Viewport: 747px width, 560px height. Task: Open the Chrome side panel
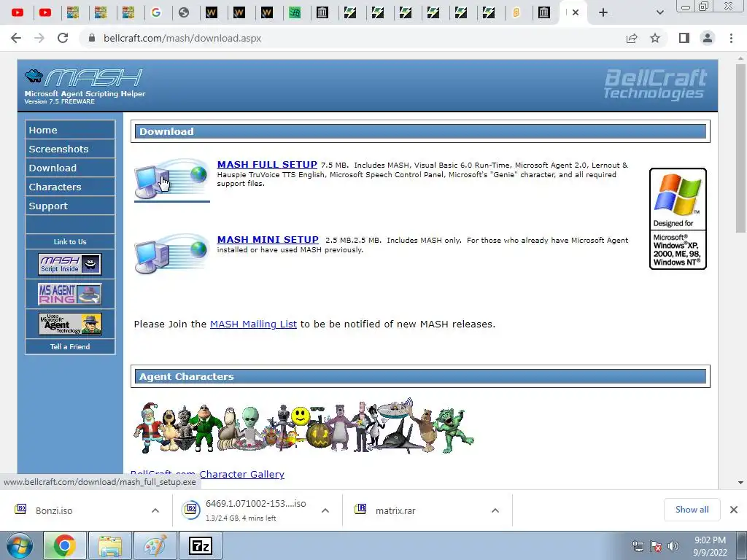point(684,38)
